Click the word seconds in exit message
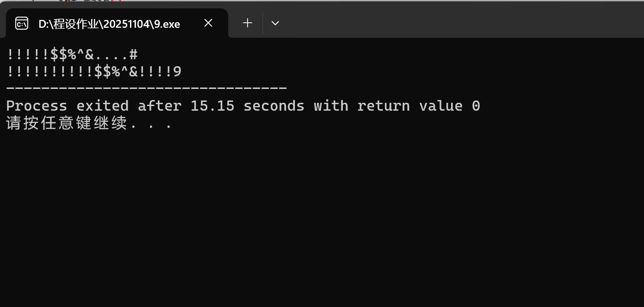Screen dimensions: 644x307 [x=274, y=106]
